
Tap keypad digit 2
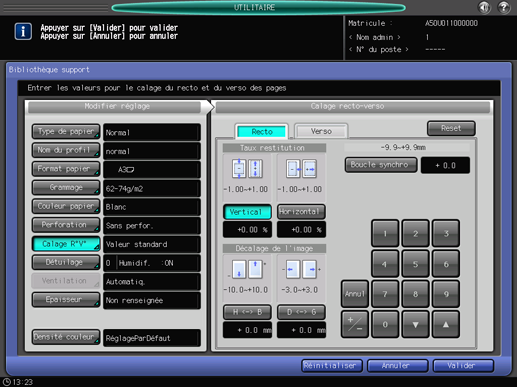[415, 233]
